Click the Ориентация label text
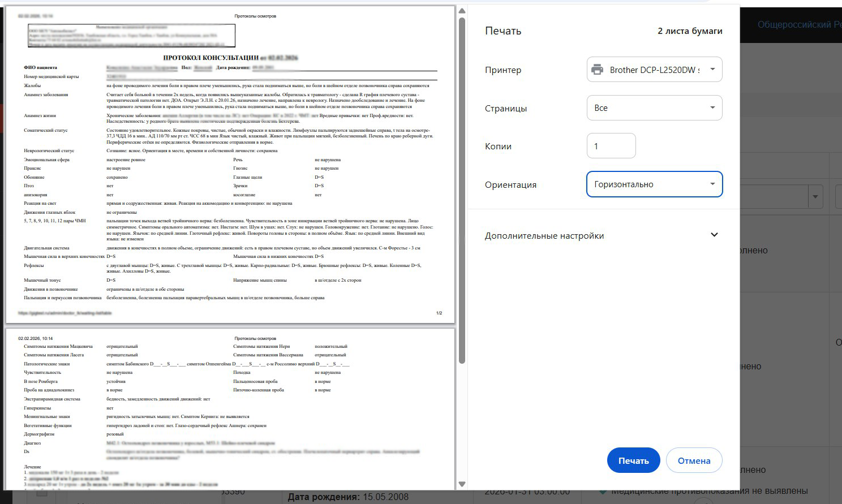 pyautogui.click(x=510, y=185)
